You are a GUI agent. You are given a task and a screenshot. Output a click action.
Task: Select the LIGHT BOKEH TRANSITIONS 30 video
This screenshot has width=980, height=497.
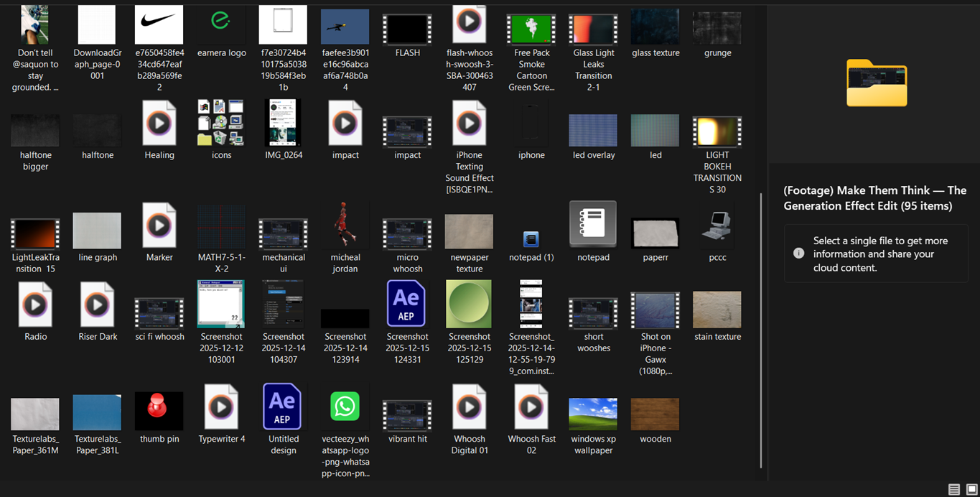[x=717, y=131]
